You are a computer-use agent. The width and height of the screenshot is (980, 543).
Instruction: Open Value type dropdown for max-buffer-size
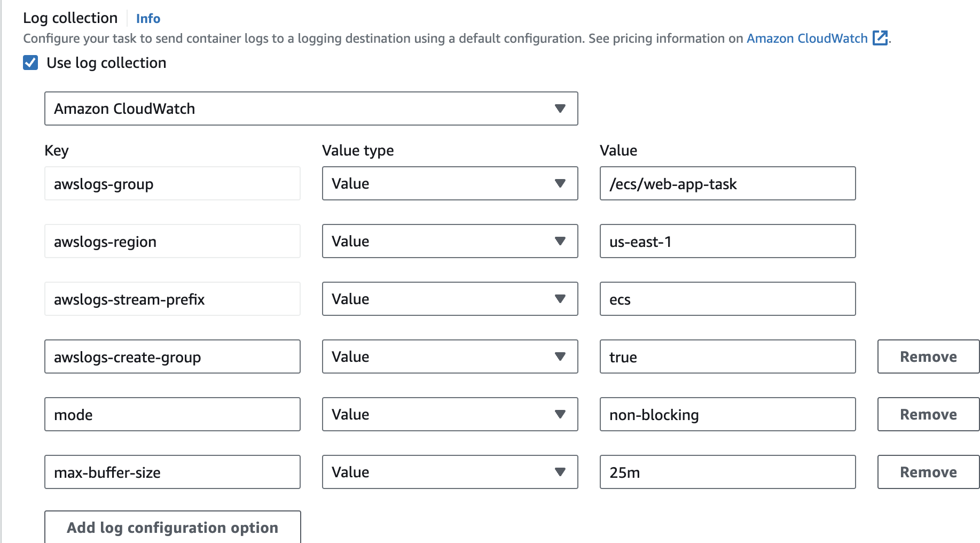(450, 472)
